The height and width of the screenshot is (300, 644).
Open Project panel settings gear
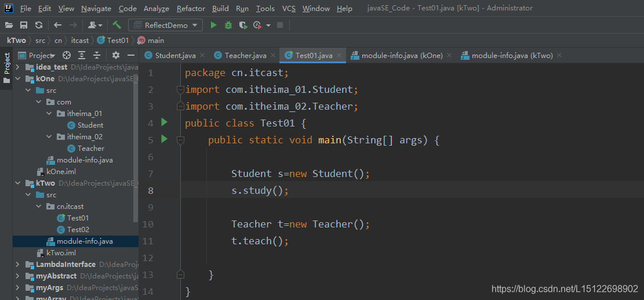pyautogui.click(x=116, y=55)
